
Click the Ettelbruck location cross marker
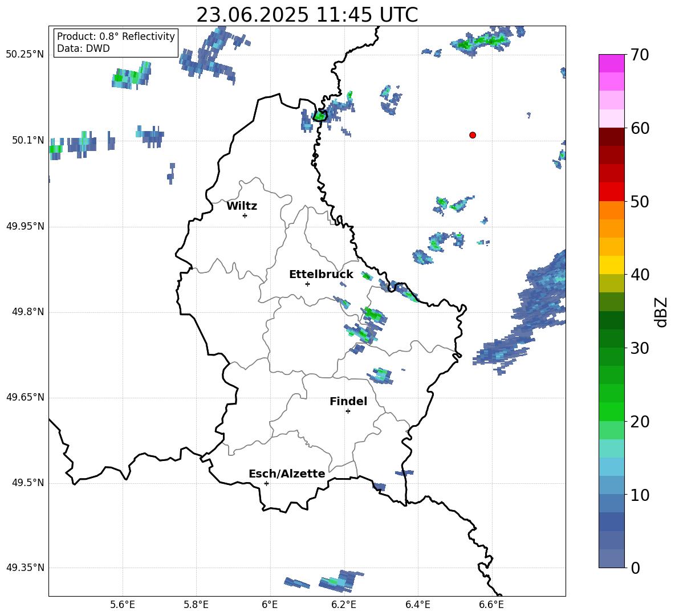point(307,284)
